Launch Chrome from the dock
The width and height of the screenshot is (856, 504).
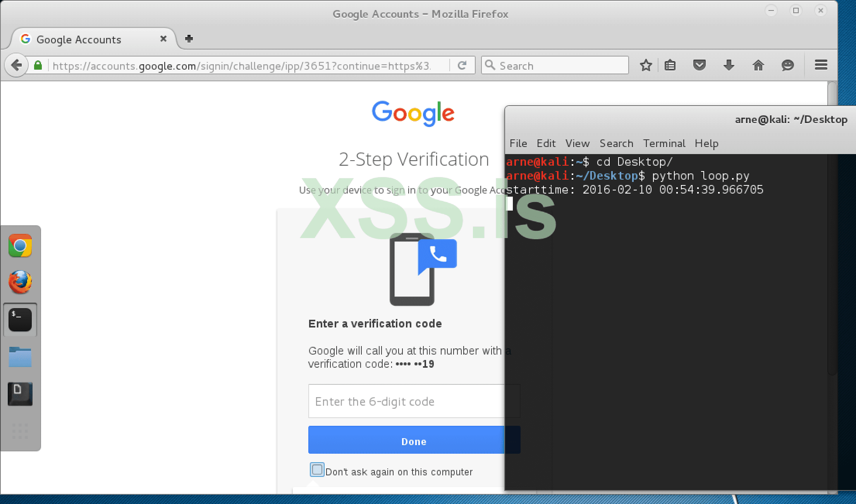coord(20,245)
